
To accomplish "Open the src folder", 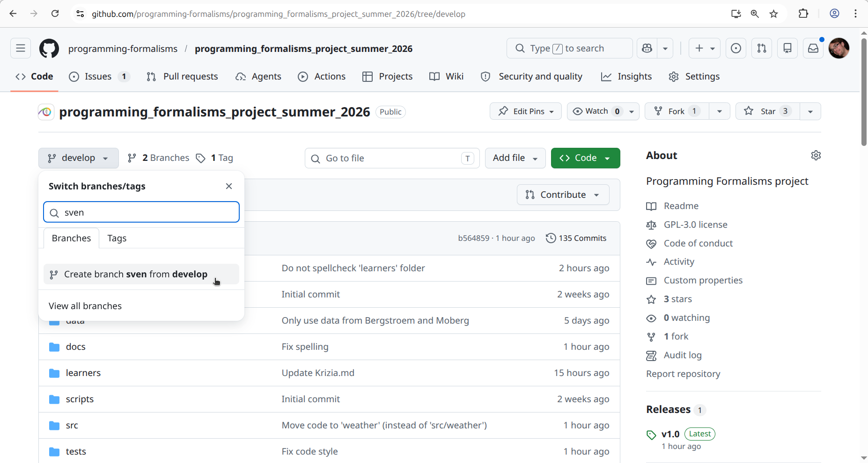I will (x=72, y=425).
